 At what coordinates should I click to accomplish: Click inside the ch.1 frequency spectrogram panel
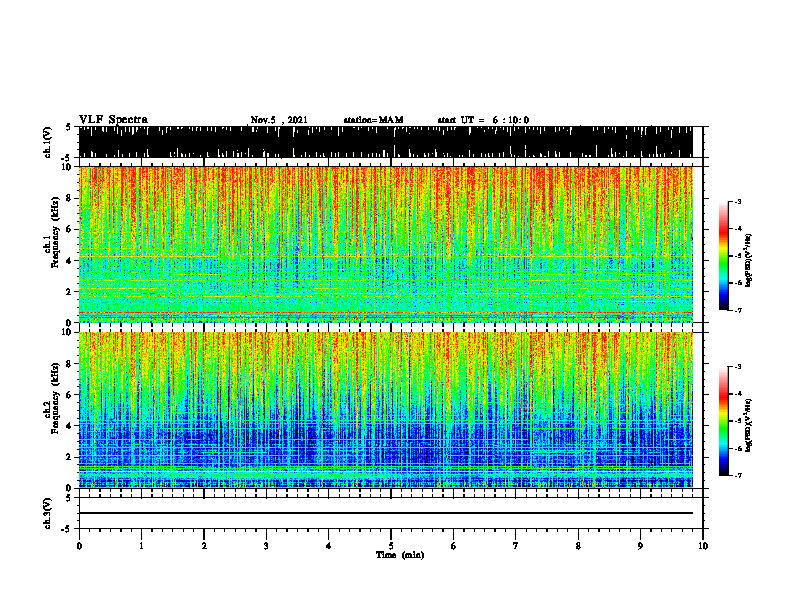click(386, 244)
